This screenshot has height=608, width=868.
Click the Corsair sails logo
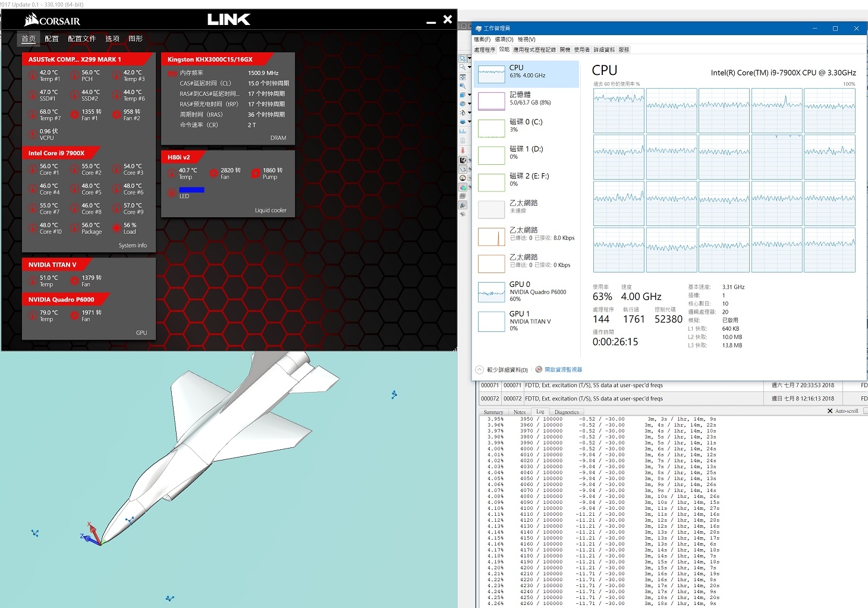coord(32,20)
